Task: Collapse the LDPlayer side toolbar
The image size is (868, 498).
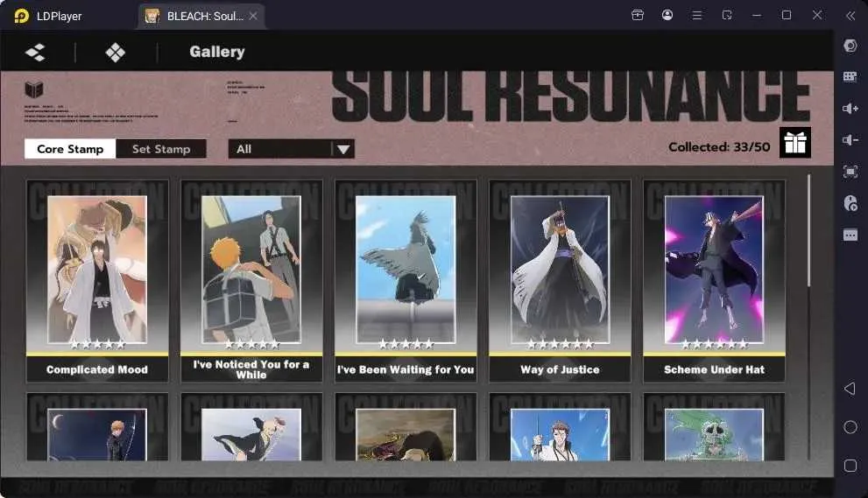Action: pos(850,16)
